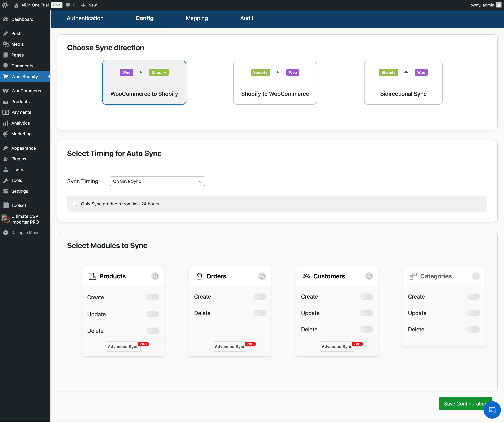Click the Products module power icon

[x=155, y=276]
